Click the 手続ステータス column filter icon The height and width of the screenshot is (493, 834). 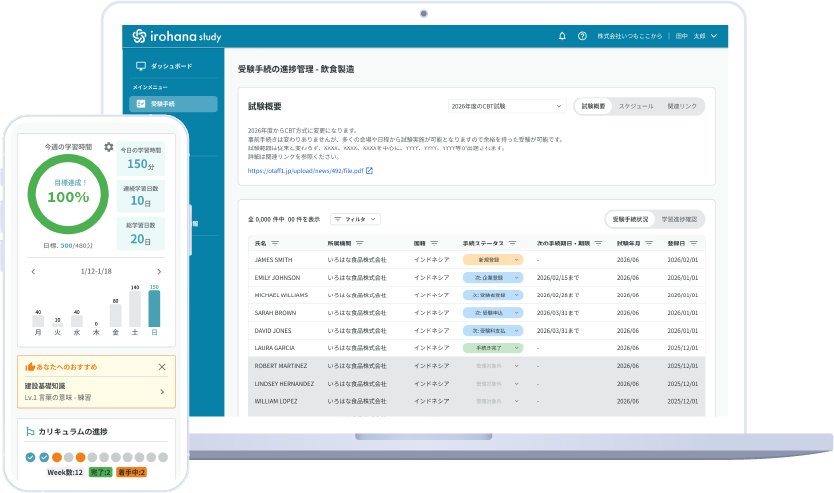pos(512,243)
